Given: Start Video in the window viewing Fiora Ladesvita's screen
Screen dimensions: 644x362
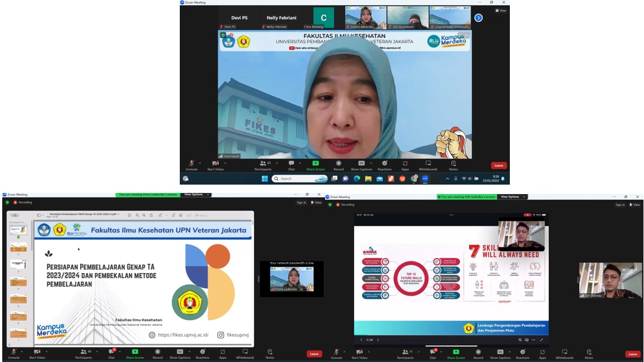Looking at the screenshot, I should coord(37,353).
